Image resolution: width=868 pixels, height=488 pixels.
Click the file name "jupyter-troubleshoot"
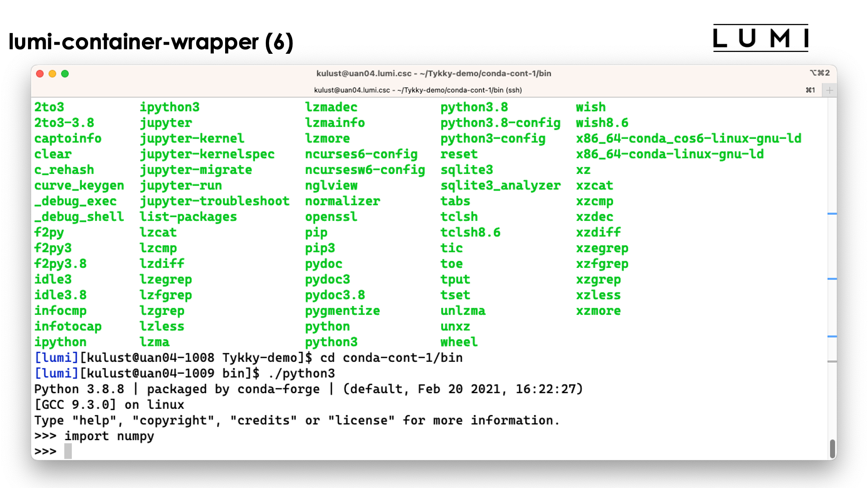[x=215, y=201]
